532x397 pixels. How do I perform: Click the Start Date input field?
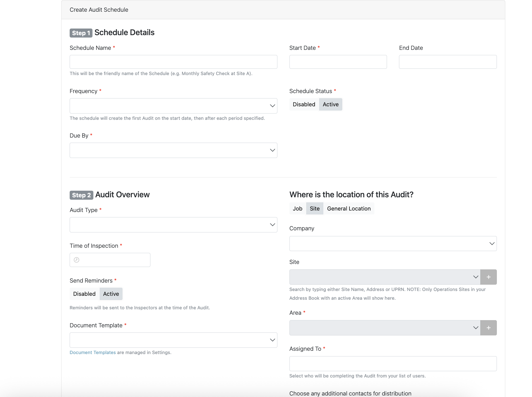coord(338,62)
